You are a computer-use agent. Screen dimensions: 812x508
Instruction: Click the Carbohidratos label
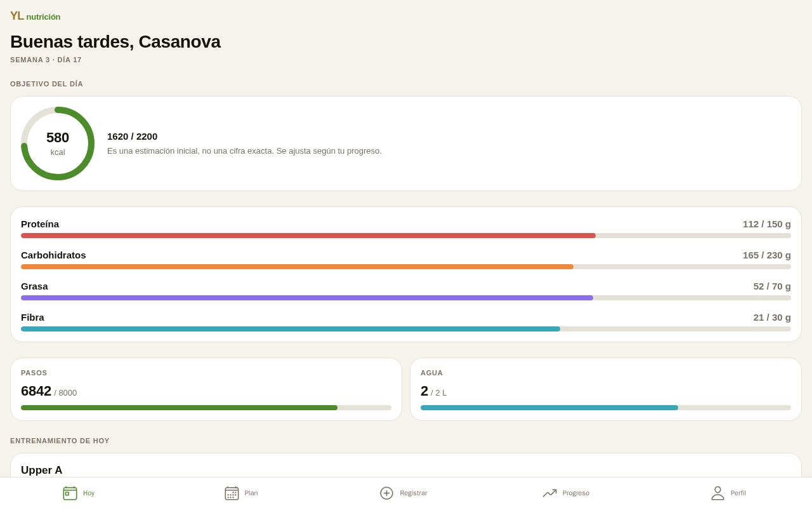click(53, 255)
